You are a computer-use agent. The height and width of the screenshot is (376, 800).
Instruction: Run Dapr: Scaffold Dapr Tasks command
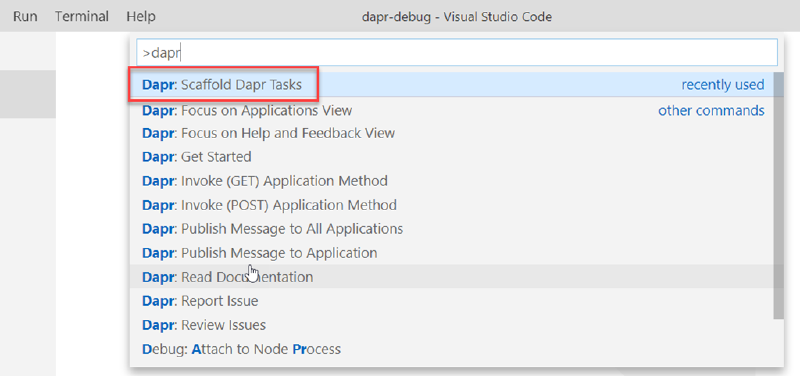[452, 85]
